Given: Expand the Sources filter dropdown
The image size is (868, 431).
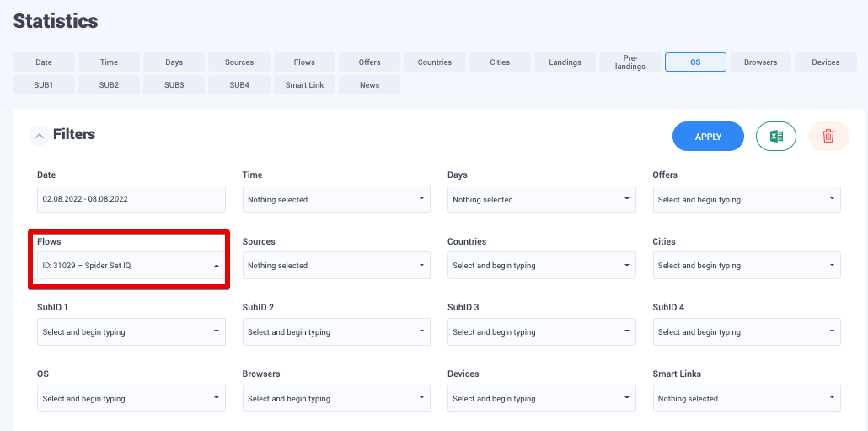Looking at the screenshot, I should (335, 266).
